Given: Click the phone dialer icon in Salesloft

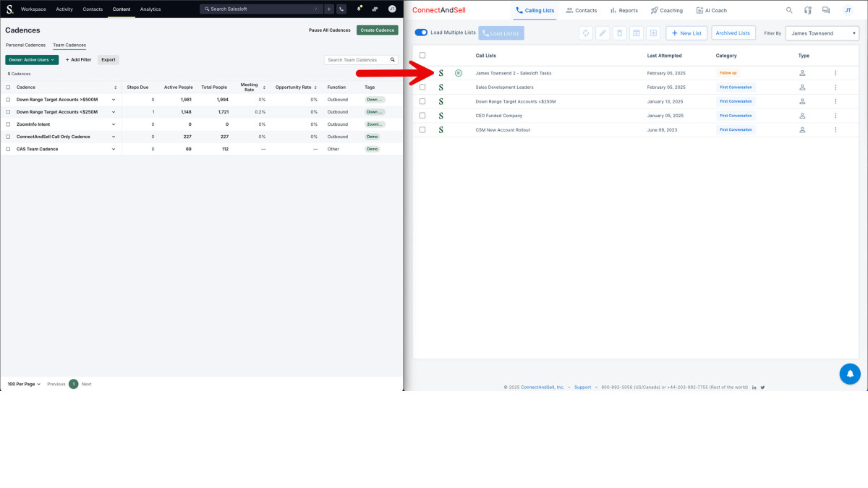Looking at the screenshot, I should pos(341,9).
